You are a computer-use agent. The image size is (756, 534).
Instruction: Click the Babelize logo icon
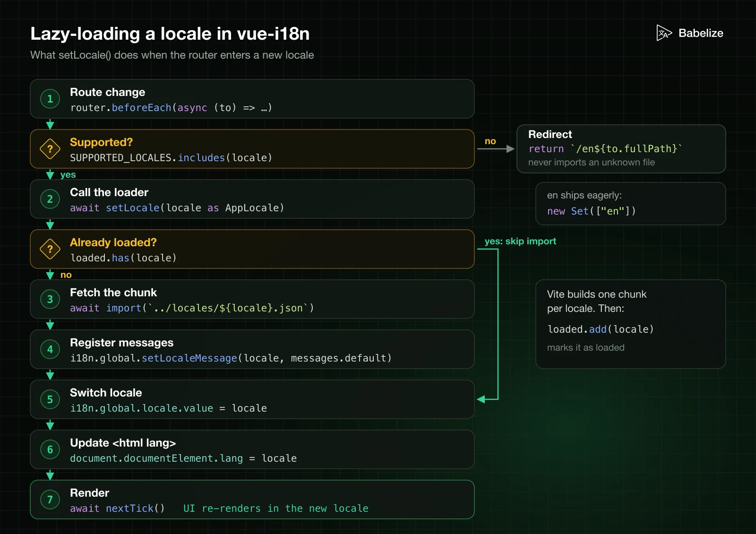pos(664,33)
